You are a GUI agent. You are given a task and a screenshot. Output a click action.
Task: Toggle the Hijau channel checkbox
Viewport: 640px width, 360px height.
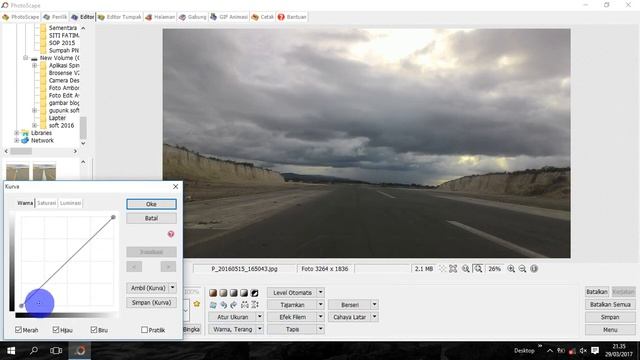[56, 329]
